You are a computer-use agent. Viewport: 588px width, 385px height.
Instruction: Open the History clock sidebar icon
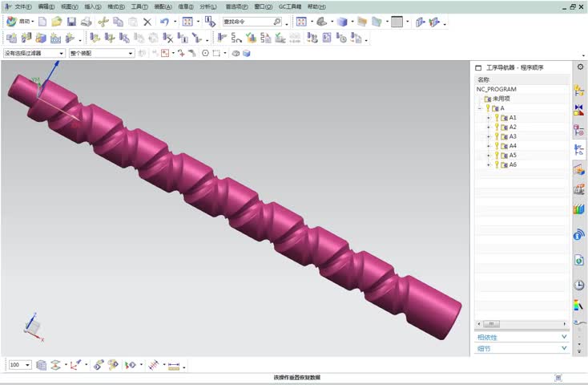[578, 286]
